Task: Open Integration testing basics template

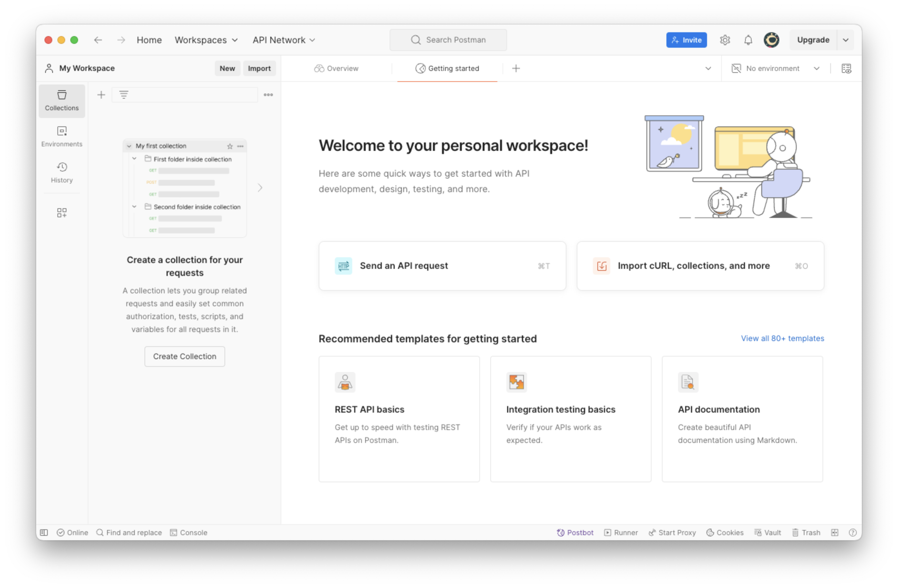Action: coord(571,419)
